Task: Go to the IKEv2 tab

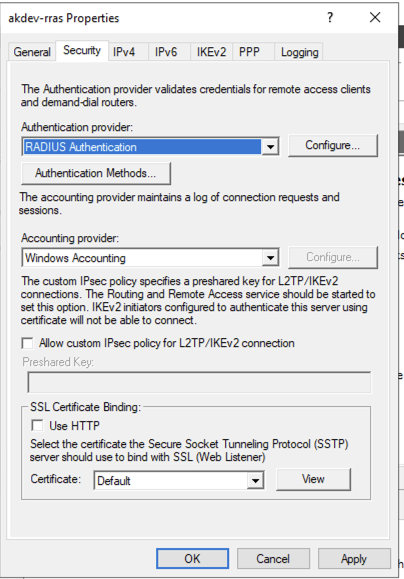Action: (x=211, y=52)
